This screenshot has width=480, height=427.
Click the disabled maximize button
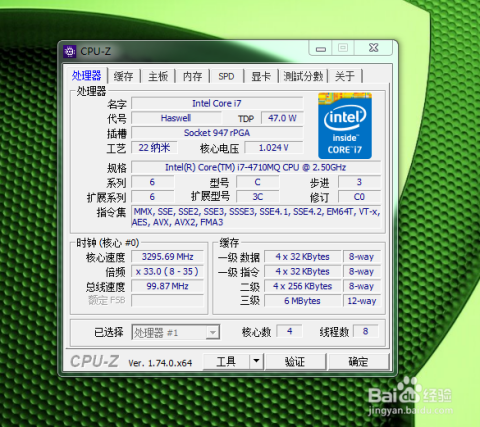[x=343, y=48]
